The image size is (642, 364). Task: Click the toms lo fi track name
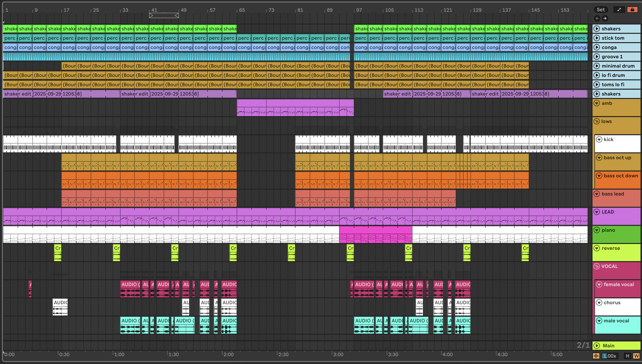[613, 85]
